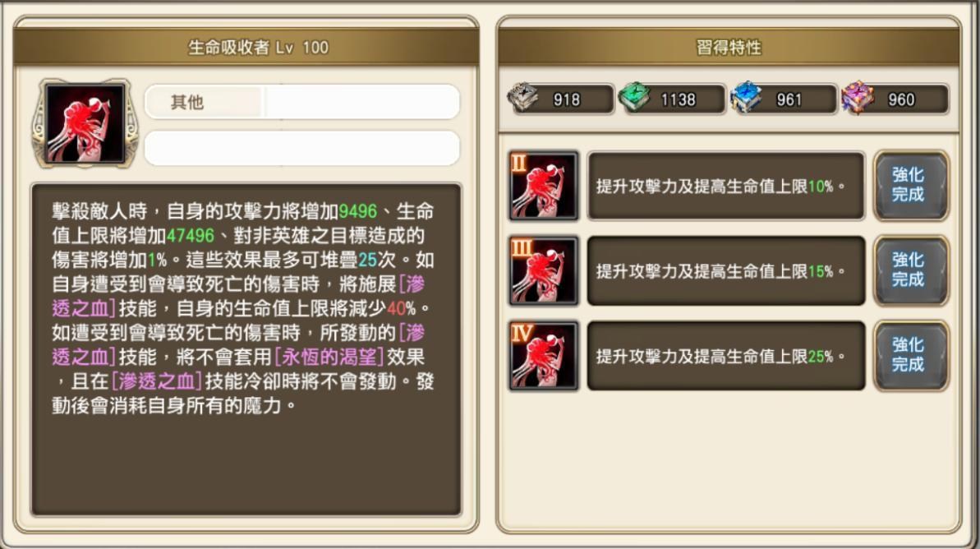The height and width of the screenshot is (549, 980).
Task: Click the green skill book icon (1138)
Action: point(634,98)
